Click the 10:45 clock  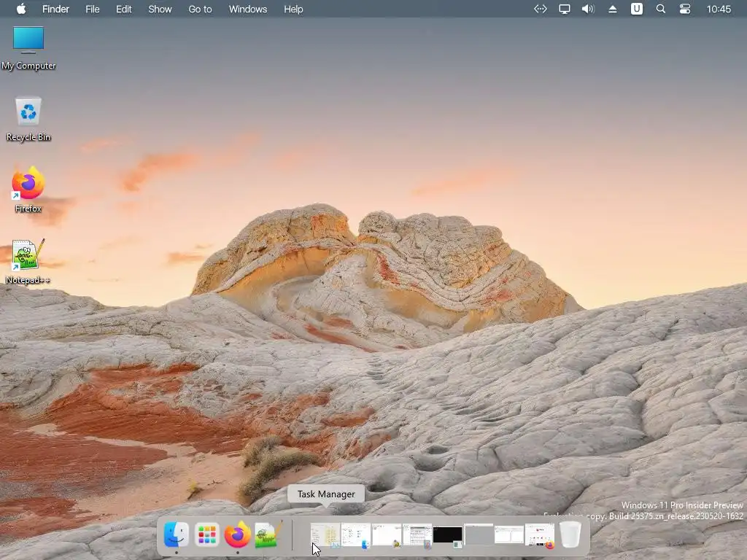coord(719,9)
